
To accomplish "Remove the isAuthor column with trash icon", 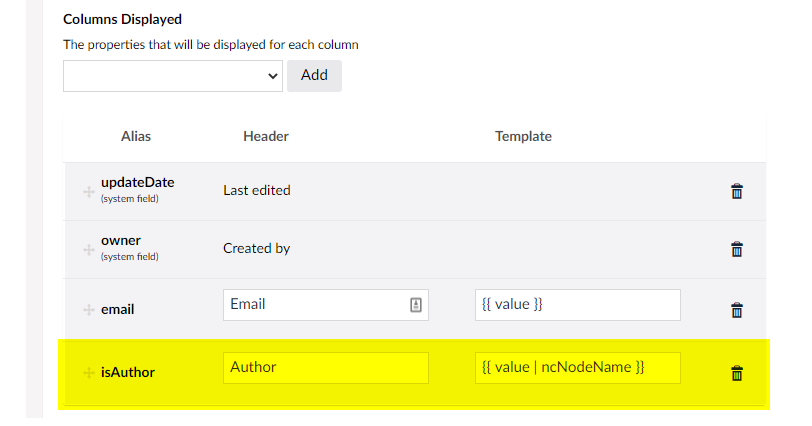I will point(737,373).
